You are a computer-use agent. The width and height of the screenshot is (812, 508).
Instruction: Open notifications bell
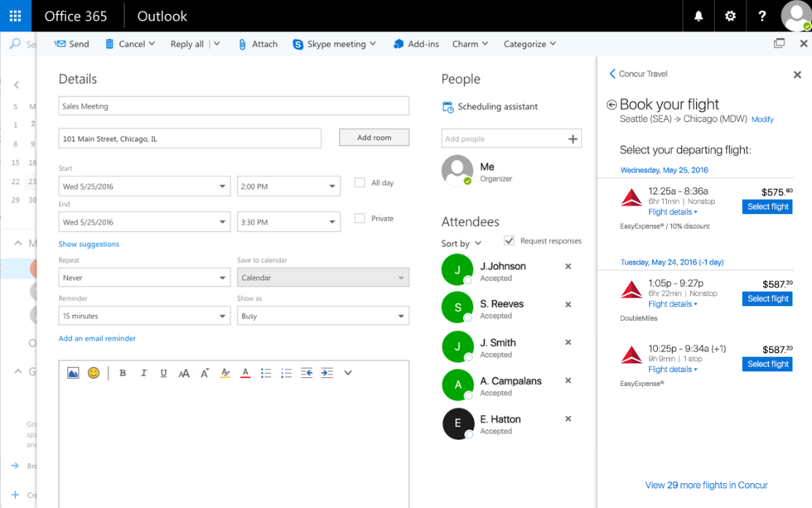coord(698,16)
